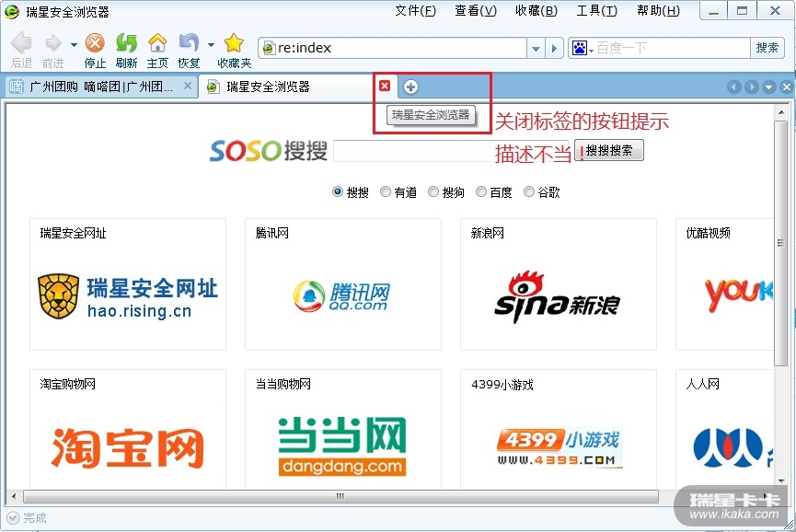796x532 pixels.
Task: Click vertical scrollbar up arrow
Action: click(x=780, y=112)
